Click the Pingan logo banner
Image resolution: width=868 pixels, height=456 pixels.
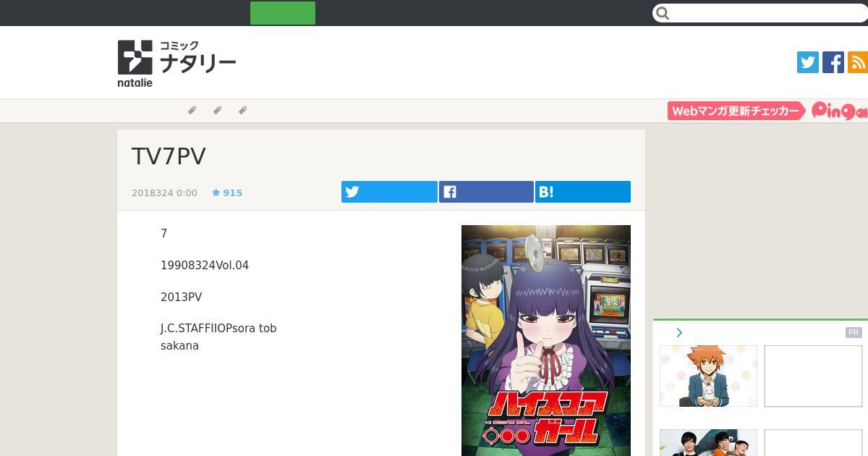coord(839,111)
